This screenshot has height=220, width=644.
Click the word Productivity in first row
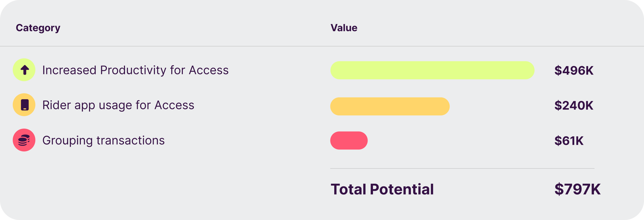click(x=133, y=70)
